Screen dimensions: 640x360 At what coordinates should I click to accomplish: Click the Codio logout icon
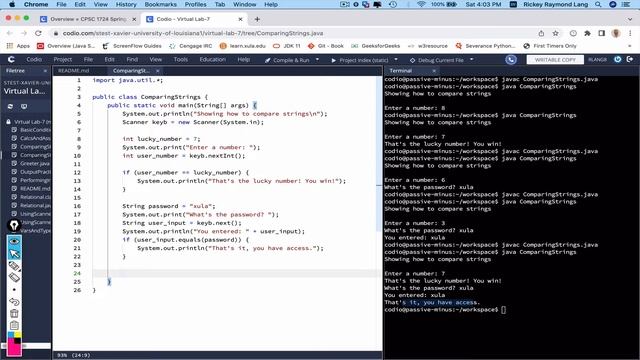point(630,60)
